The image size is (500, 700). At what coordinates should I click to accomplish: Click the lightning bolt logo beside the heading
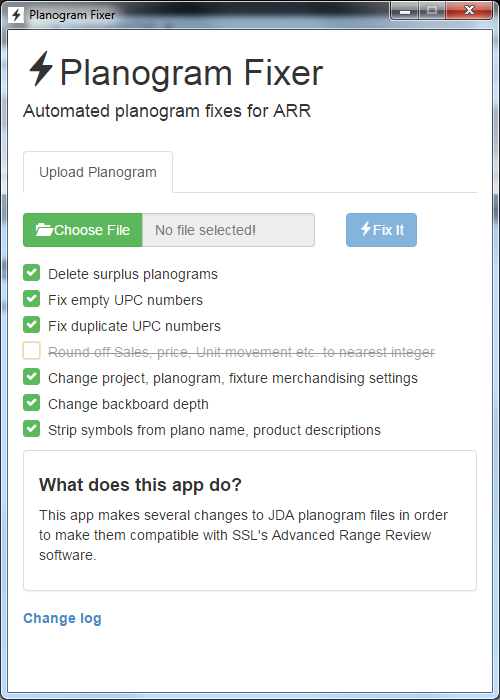(x=41, y=68)
